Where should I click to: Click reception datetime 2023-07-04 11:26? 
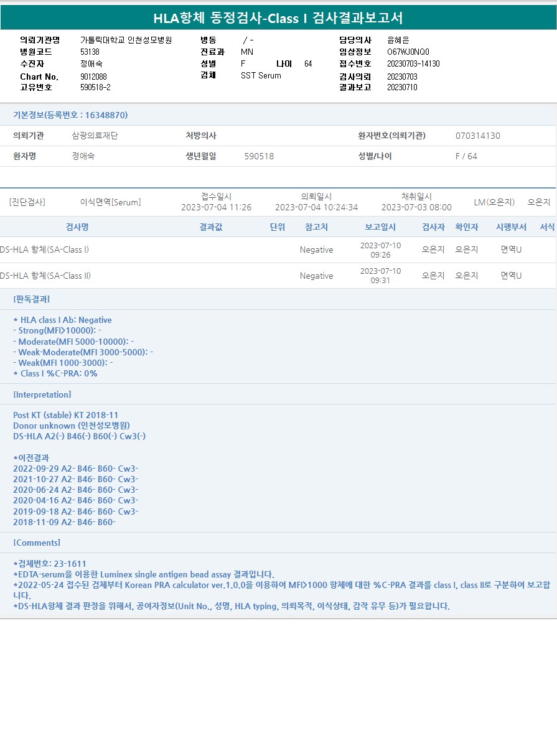[217, 207]
